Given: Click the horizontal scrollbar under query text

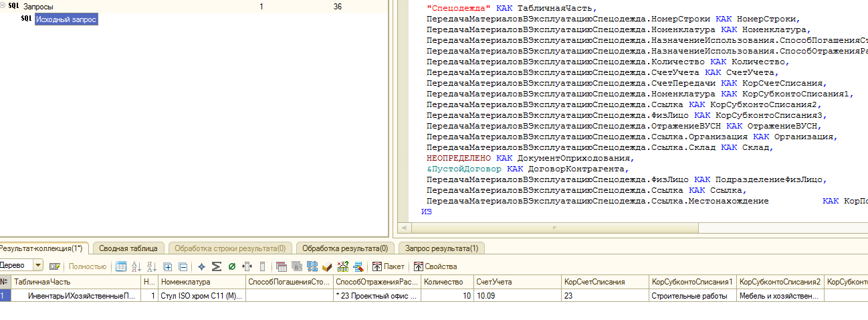Looking at the screenshot, I should (x=555, y=228).
